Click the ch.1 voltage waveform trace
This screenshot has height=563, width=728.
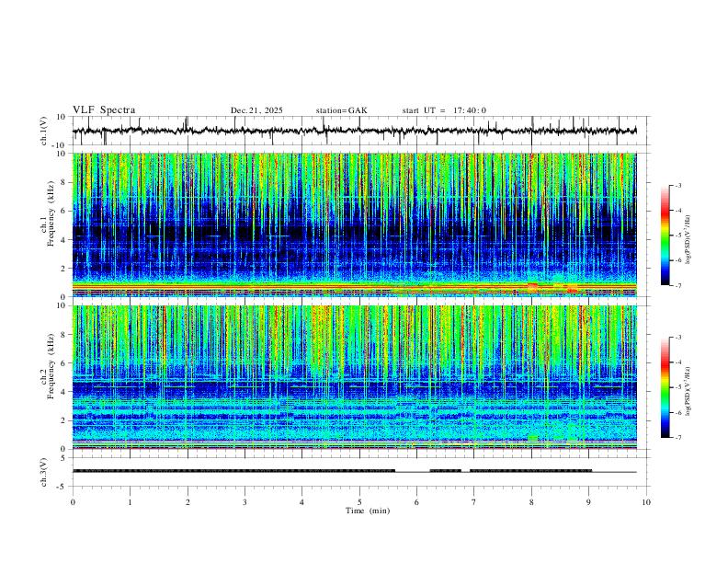(x=354, y=131)
